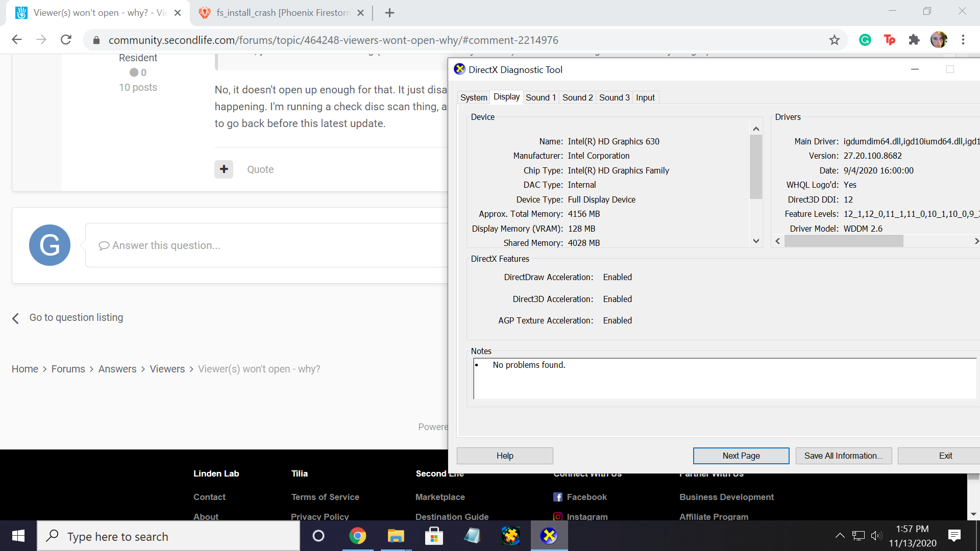Screen dimensions: 980x551
Task: Open File Explorer from the taskbar
Action: 396,536
